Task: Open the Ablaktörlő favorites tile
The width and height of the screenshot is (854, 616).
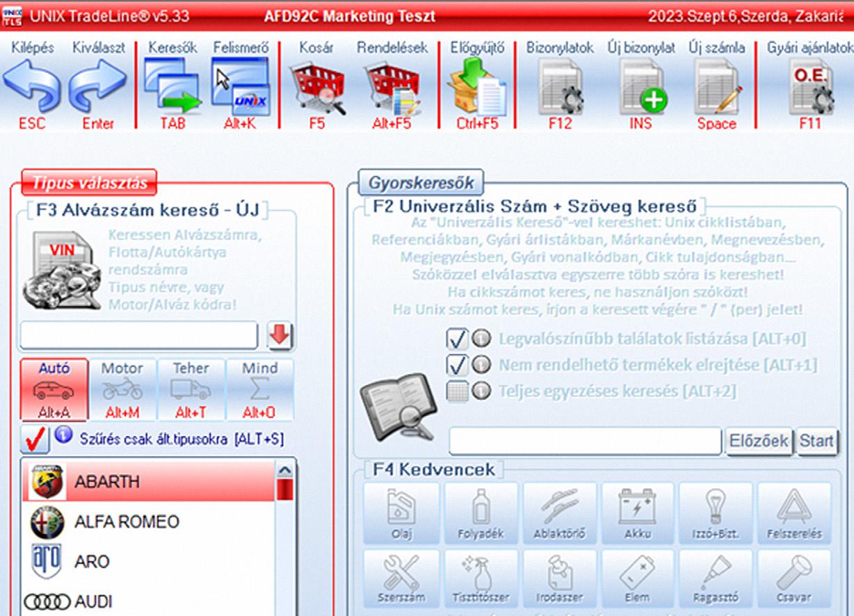Action: point(559,513)
